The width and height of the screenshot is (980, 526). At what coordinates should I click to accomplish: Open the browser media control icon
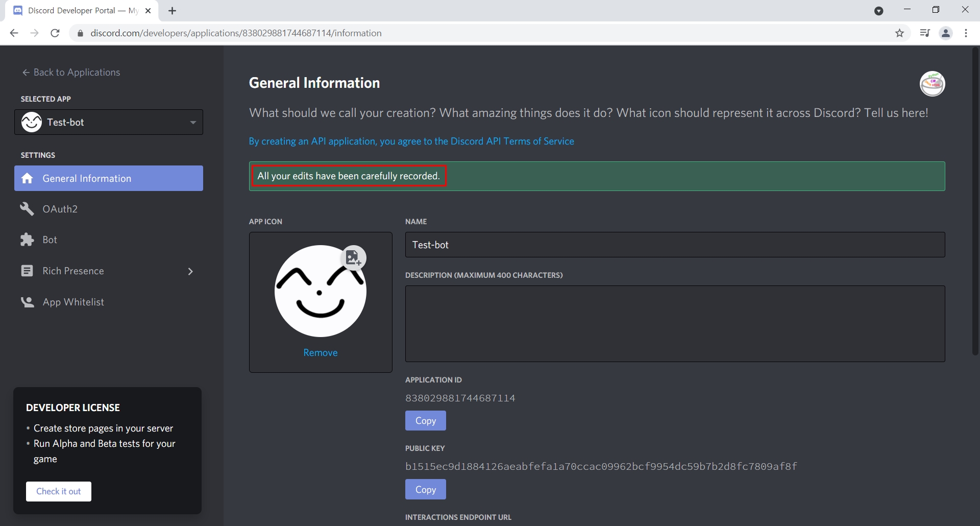pos(924,33)
